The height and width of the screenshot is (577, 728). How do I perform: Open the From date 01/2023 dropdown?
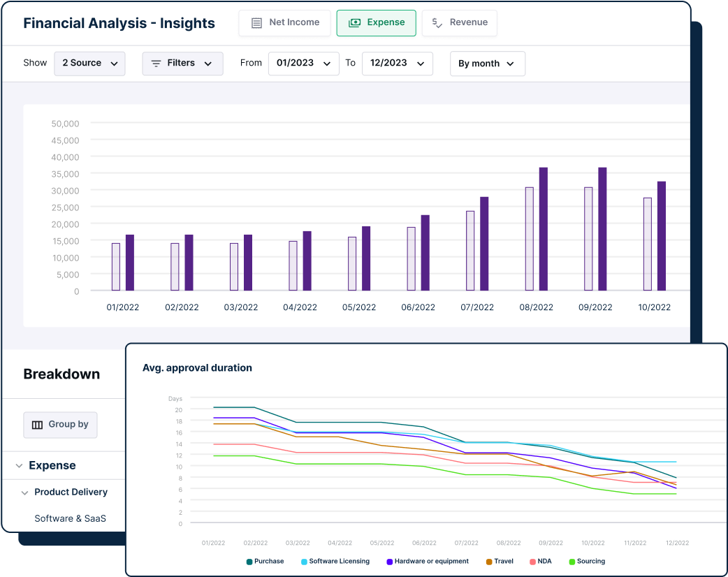(x=304, y=63)
